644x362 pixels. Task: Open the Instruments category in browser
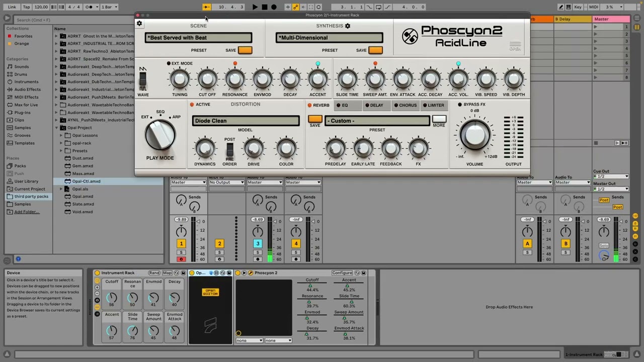click(26, 82)
